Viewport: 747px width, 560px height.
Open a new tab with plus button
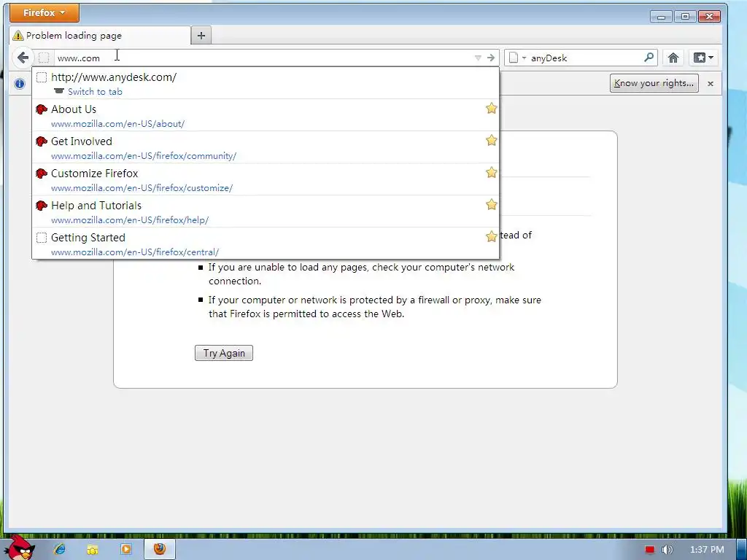[x=201, y=35]
